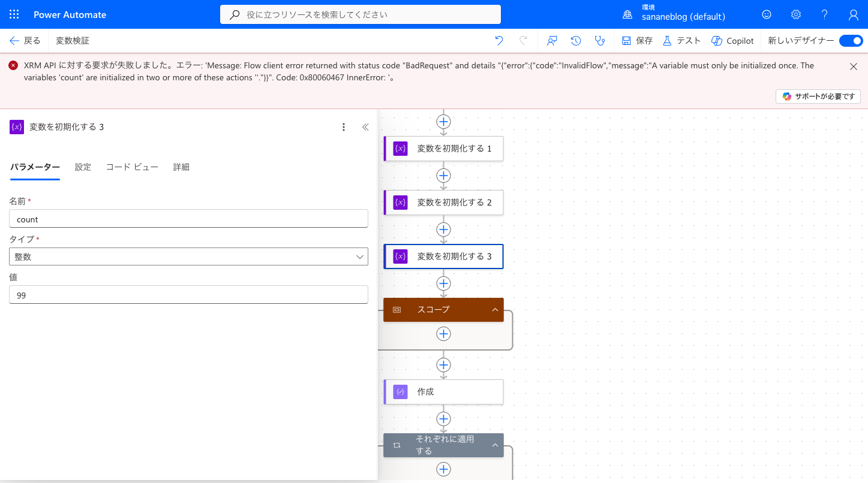The height and width of the screenshot is (483, 868).
Task: Save the flow with 保存 button
Action: tap(637, 41)
